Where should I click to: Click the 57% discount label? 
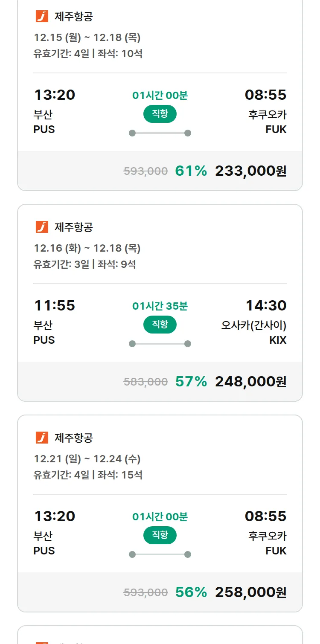191,382
